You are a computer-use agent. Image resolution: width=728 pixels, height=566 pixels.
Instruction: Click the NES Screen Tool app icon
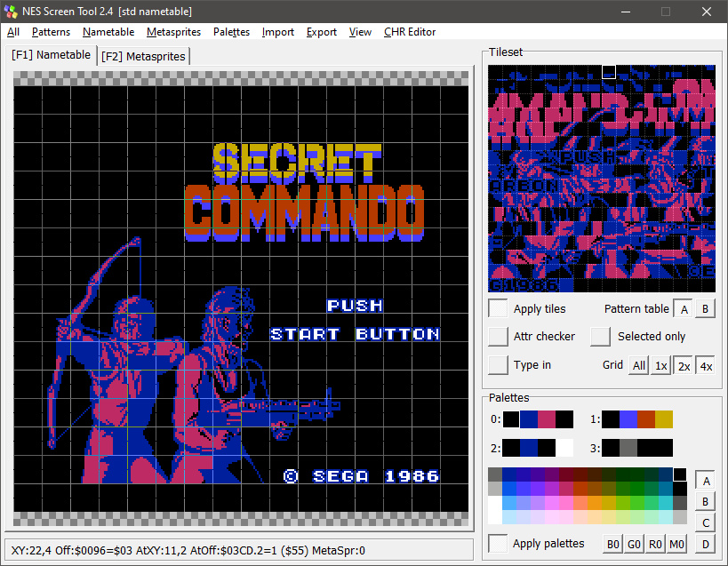[x=11, y=12]
